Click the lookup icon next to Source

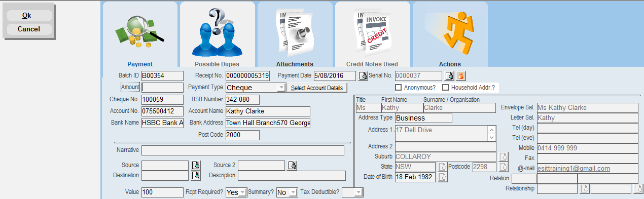(196, 166)
